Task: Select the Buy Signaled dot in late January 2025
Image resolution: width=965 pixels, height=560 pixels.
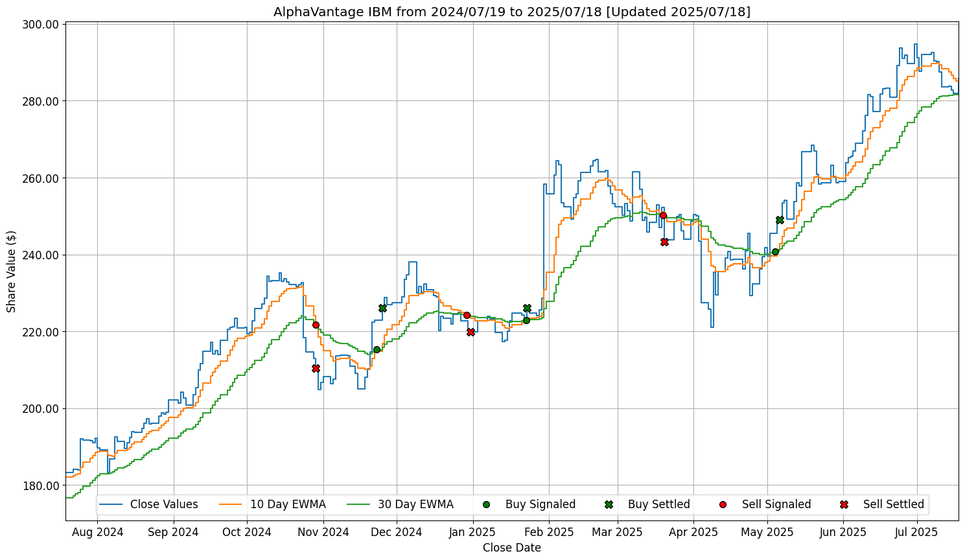Action: (526, 320)
